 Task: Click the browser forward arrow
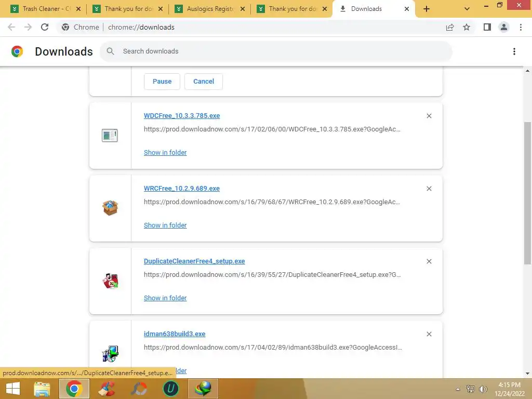[28, 27]
